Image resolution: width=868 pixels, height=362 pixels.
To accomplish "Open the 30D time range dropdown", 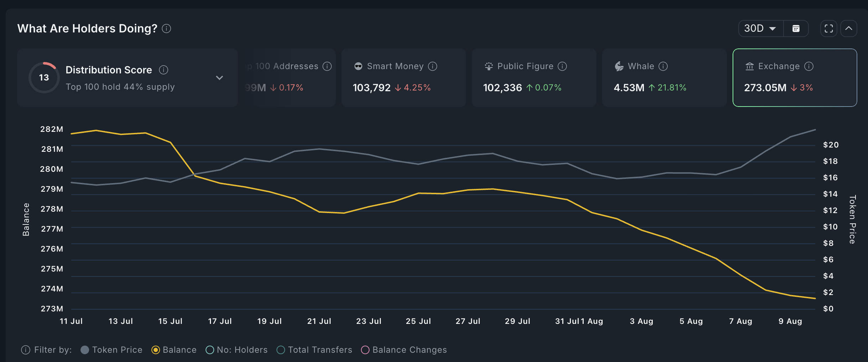I will [x=760, y=29].
